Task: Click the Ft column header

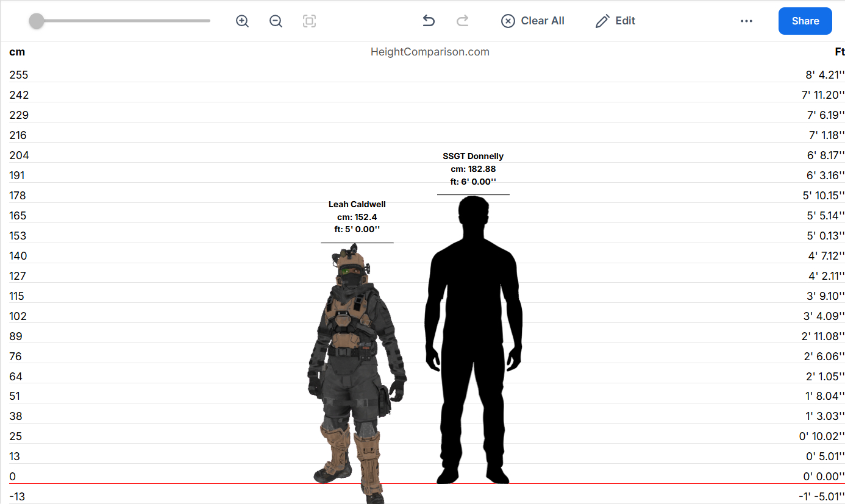Action: point(840,52)
